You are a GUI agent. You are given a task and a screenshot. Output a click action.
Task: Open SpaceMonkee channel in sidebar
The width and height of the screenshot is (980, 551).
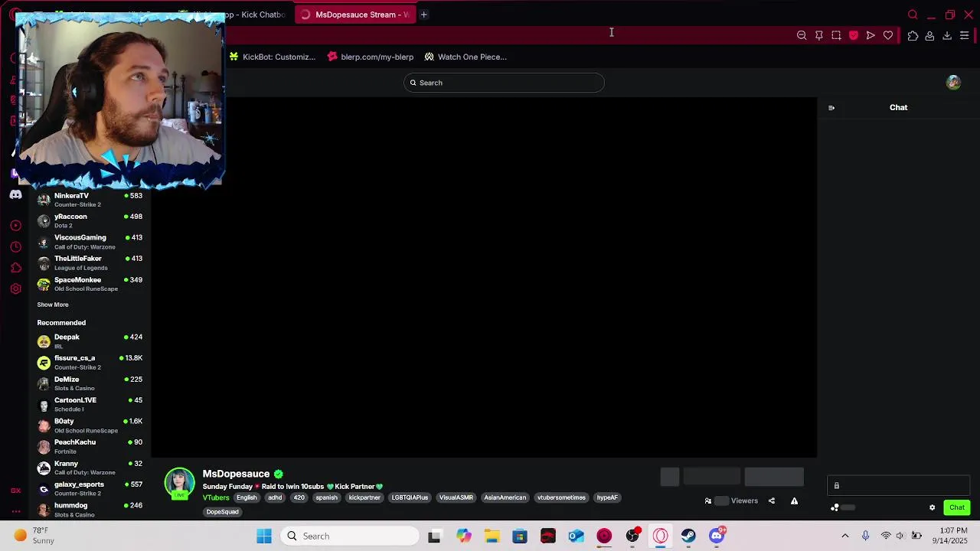point(90,284)
